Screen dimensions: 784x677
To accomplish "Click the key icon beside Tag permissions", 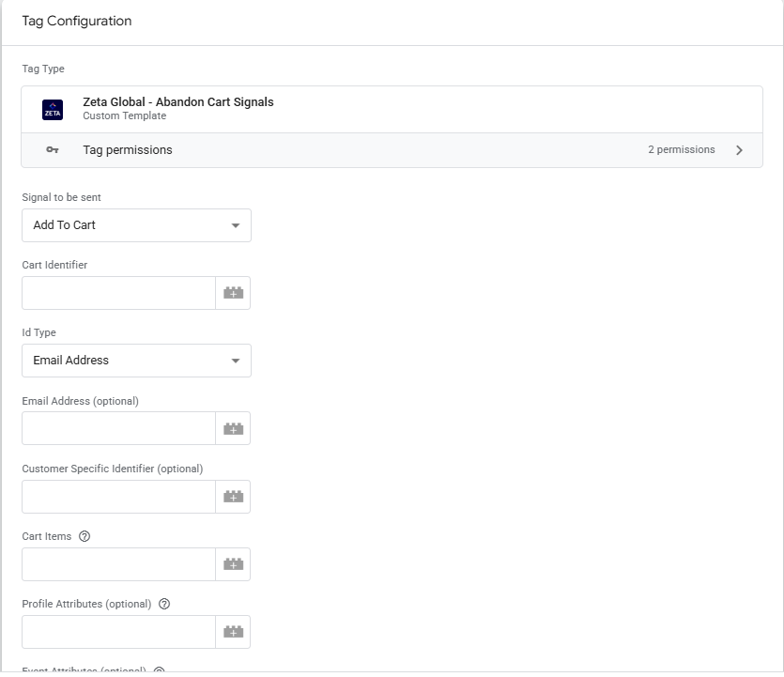I will point(53,150).
